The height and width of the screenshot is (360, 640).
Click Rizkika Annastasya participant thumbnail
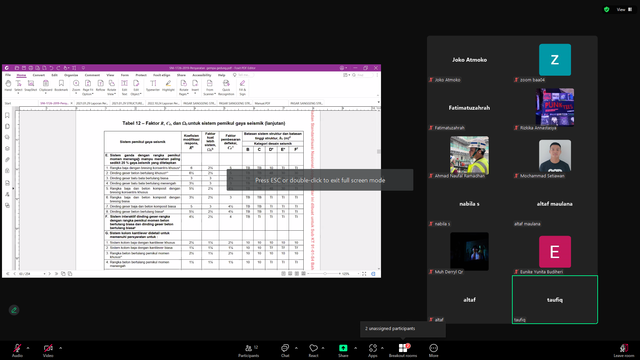pyautogui.click(x=555, y=107)
